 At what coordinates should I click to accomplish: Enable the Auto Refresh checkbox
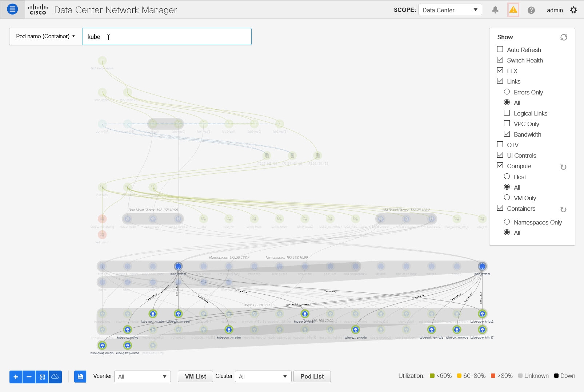click(x=500, y=49)
